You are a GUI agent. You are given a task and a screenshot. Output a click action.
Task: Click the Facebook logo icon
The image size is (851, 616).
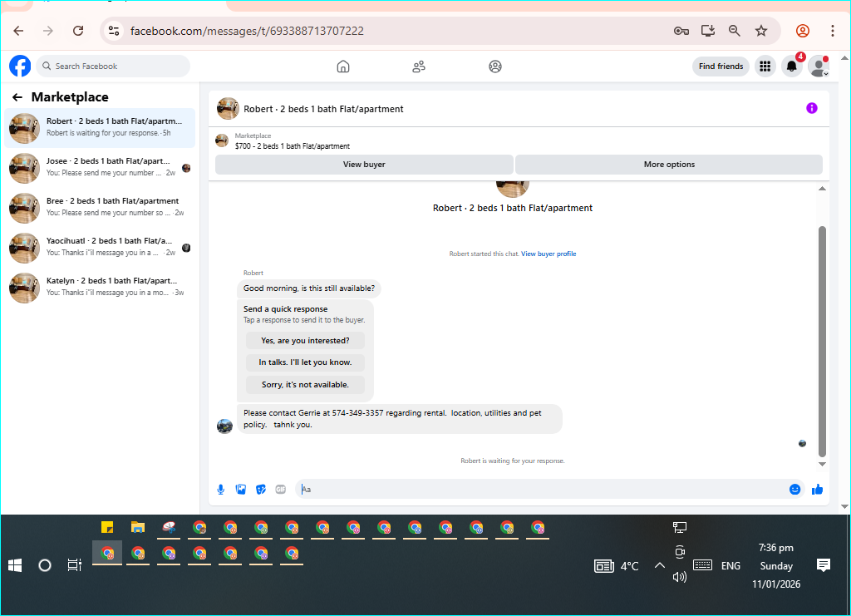point(20,67)
